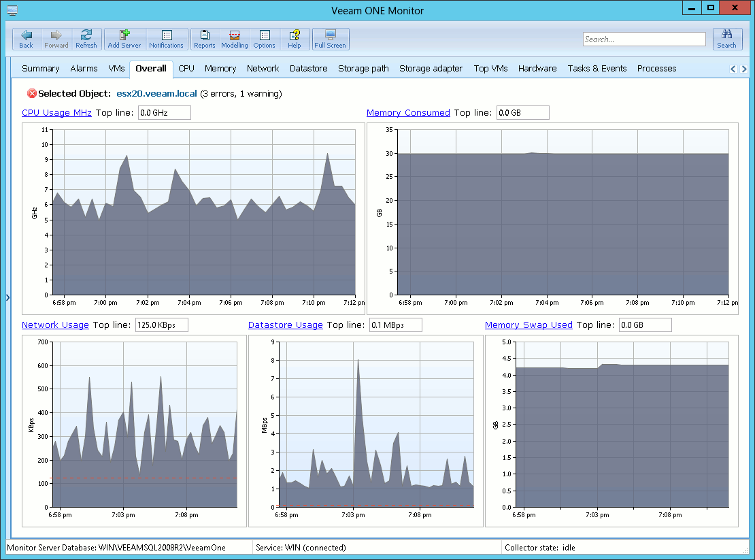Refresh the view with the Refresh icon

tap(86, 39)
